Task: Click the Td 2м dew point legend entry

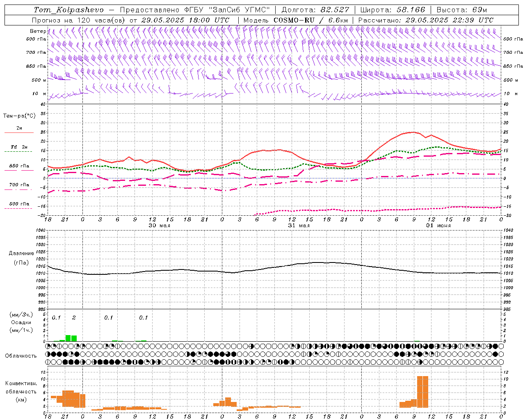Action: tap(19, 147)
